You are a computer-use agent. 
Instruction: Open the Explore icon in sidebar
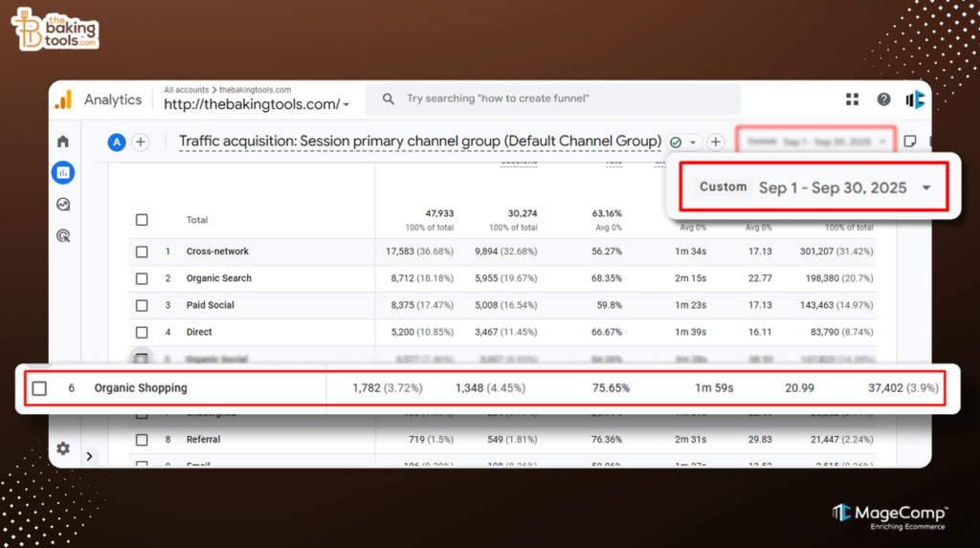63,204
